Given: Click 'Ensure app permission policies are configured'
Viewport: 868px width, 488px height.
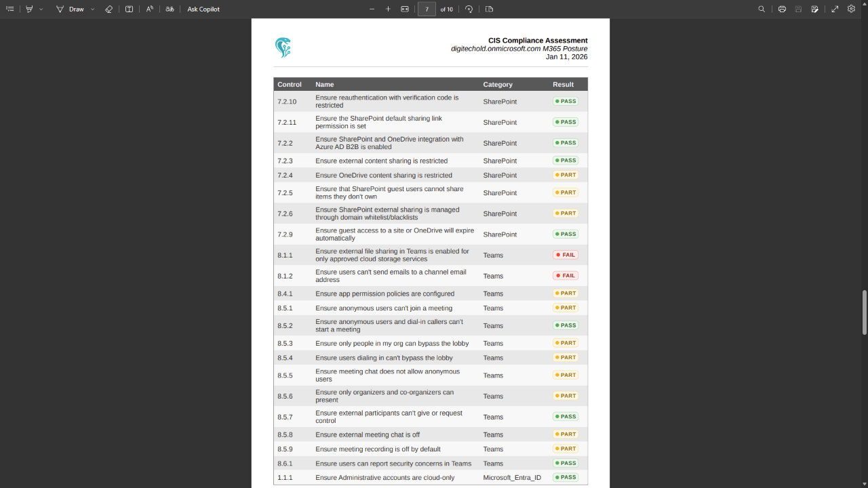Looking at the screenshot, I should coord(384,293).
